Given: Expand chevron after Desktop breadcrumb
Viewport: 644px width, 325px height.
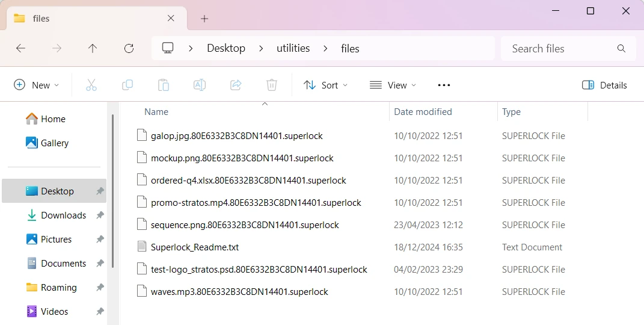Looking at the screenshot, I should (261, 49).
